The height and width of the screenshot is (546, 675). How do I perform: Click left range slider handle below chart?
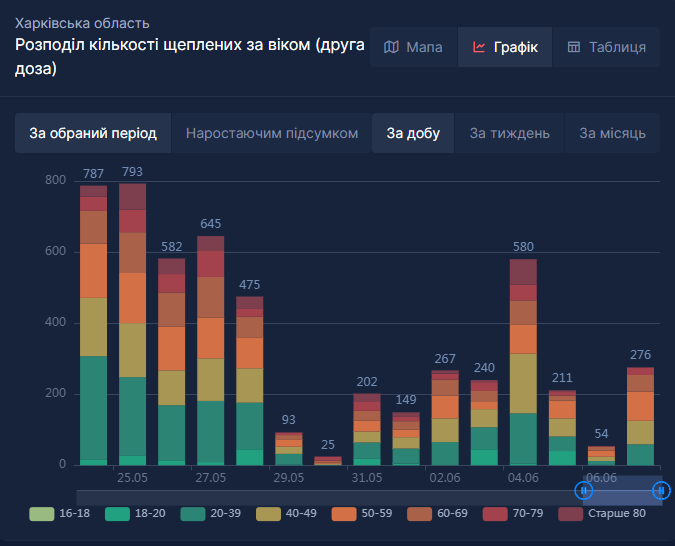584,490
